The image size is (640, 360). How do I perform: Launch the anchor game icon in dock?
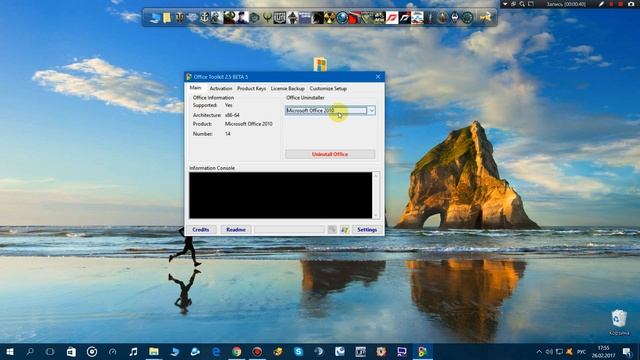coord(204,18)
